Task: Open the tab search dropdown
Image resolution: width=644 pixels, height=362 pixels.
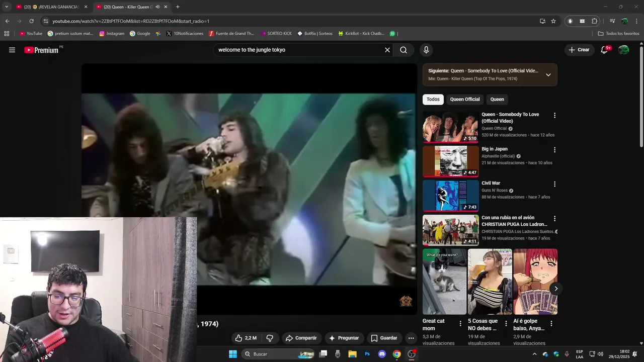Action: [x=6, y=7]
